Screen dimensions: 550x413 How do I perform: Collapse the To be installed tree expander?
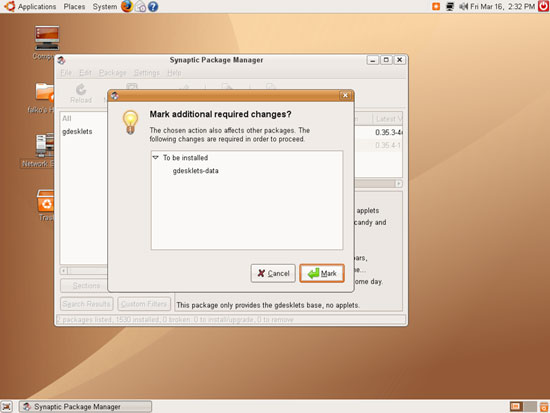point(156,158)
